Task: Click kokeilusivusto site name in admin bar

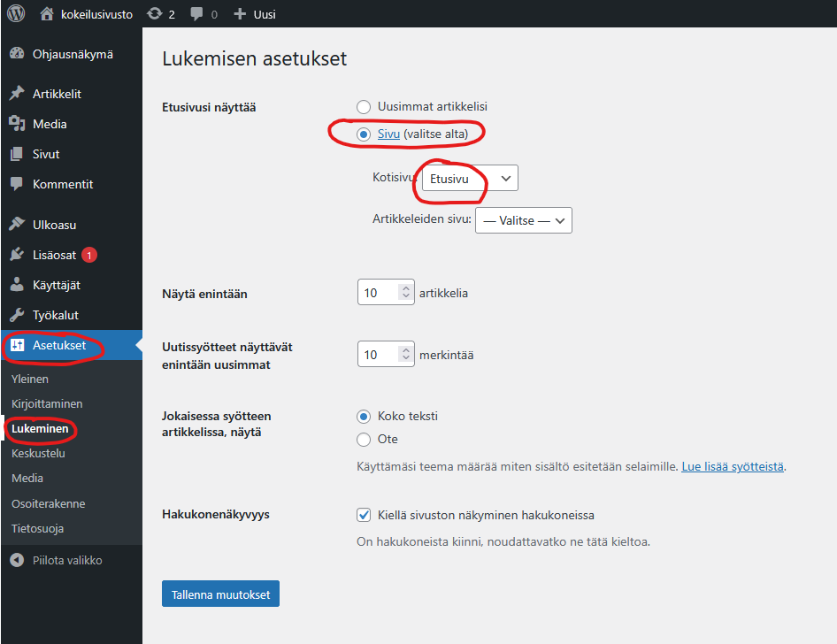Action: pyautogui.click(x=96, y=14)
